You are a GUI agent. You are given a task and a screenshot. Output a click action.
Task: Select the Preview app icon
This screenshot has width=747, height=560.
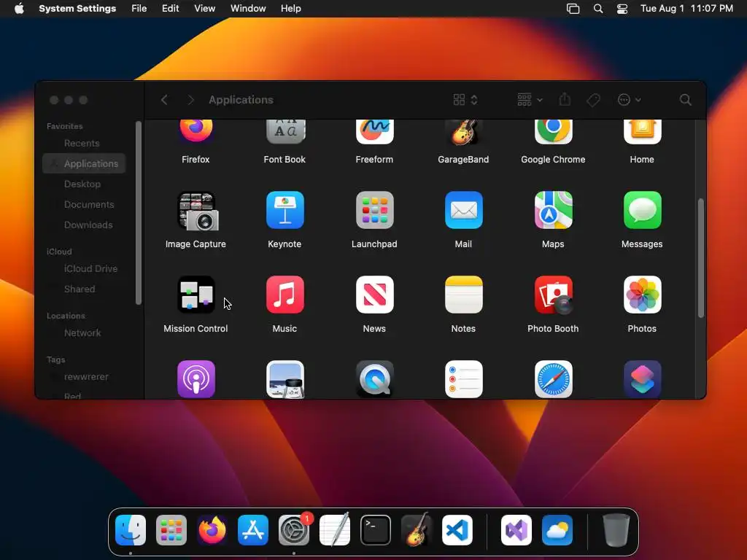click(x=285, y=379)
